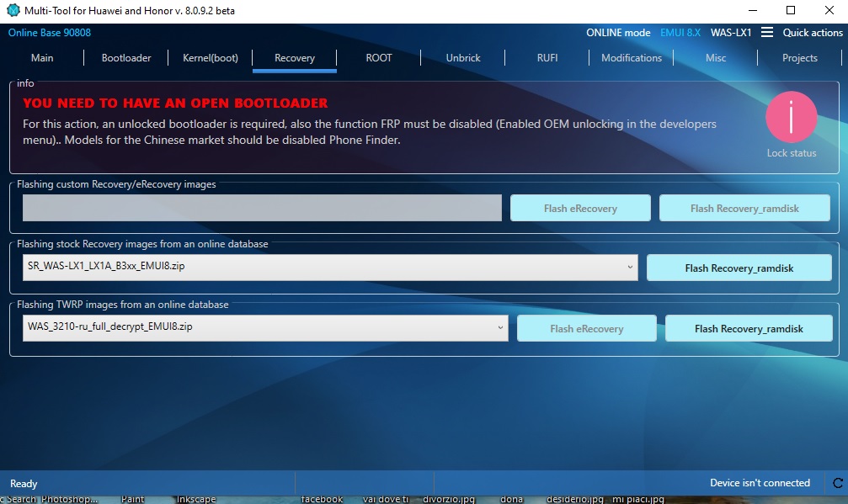This screenshot has width=848, height=504.
Task: Click the ONLINE mode label
Action: click(x=618, y=33)
